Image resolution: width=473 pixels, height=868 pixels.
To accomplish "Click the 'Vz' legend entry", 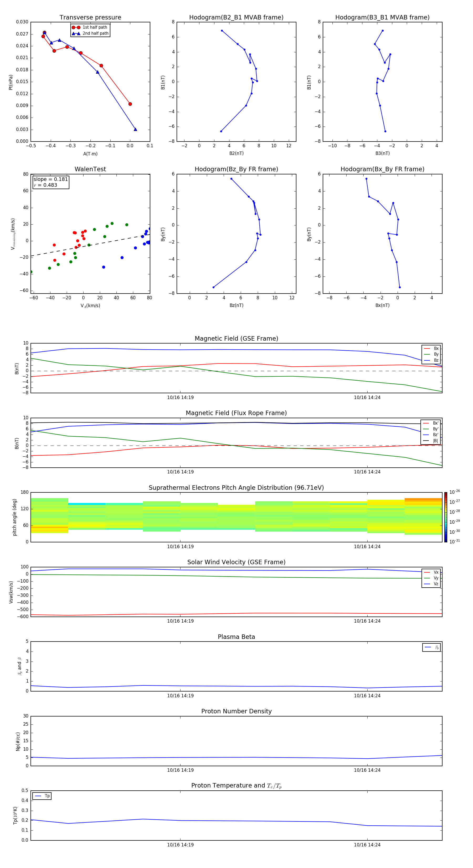I will pyautogui.click(x=431, y=584).
